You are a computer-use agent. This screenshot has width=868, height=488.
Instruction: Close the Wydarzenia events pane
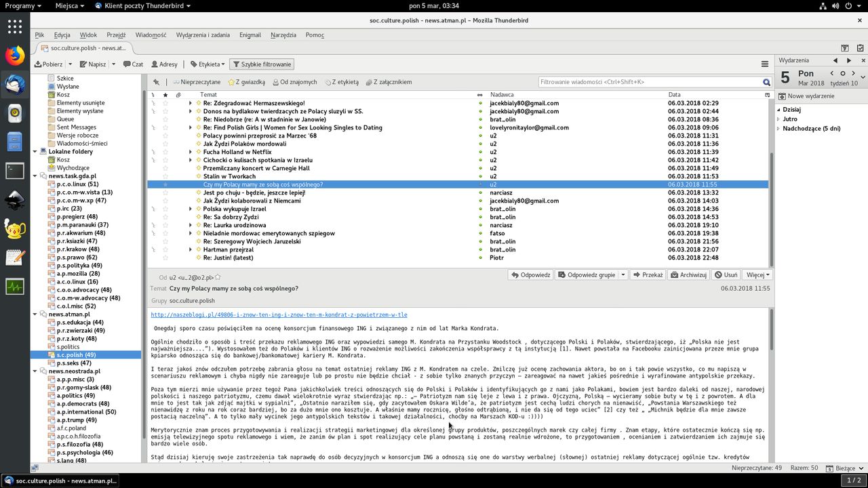click(863, 60)
